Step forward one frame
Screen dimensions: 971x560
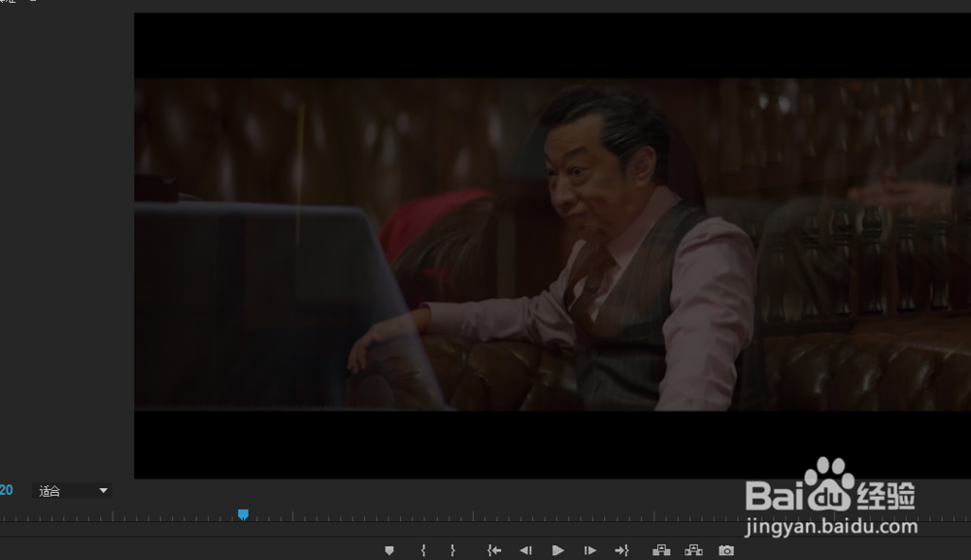589,550
